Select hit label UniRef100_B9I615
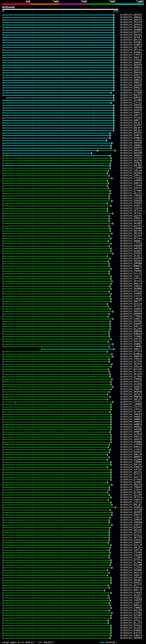 (x=131, y=27)
